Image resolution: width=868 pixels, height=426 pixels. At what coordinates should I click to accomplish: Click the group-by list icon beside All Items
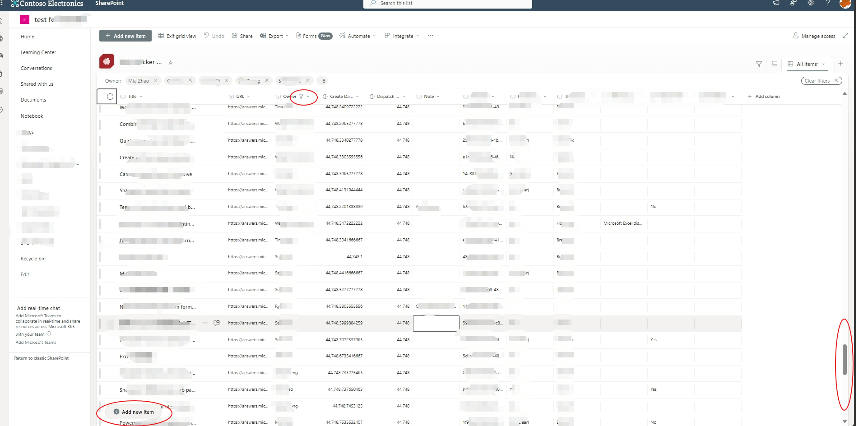pyautogui.click(x=774, y=64)
